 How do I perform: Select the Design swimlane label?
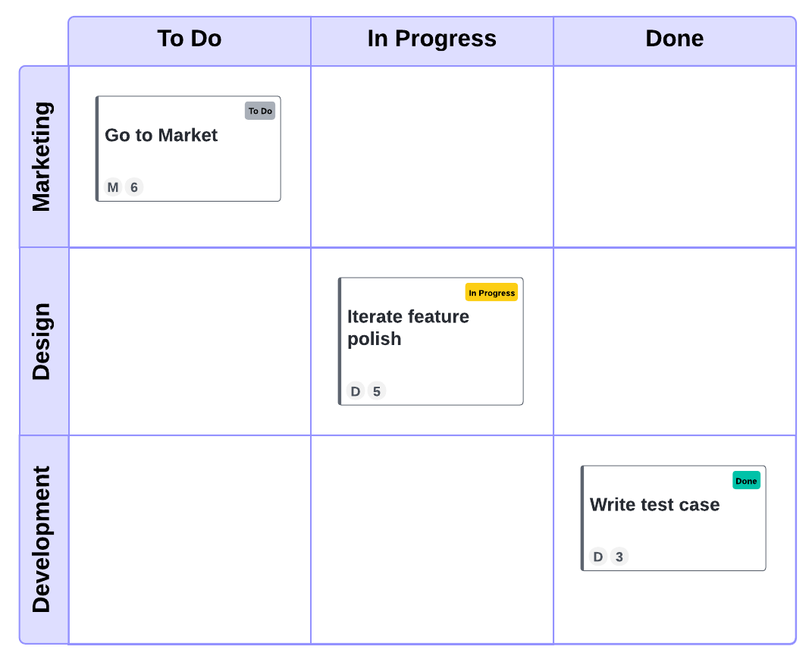coord(42,341)
